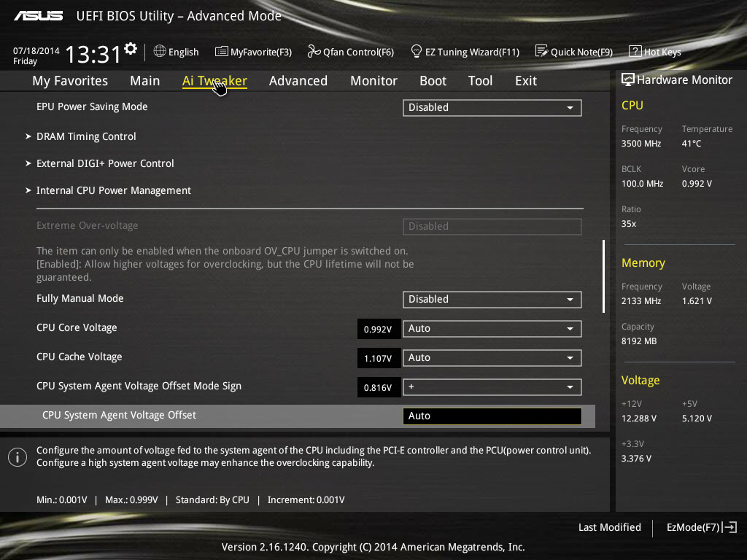Image resolution: width=747 pixels, height=560 pixels.
Task: Click the EPU Power Saving Mode label
Action: (92, 106)
